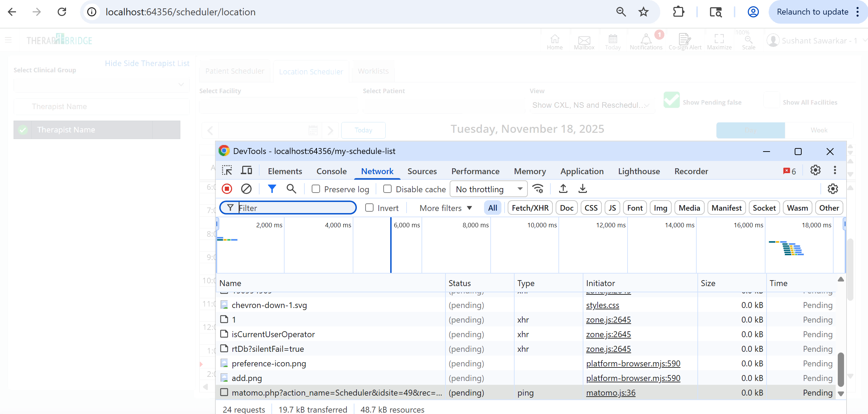Enable the Preserve log checkbox
Viewport: 868px width, 414px height.
point(316,189)
